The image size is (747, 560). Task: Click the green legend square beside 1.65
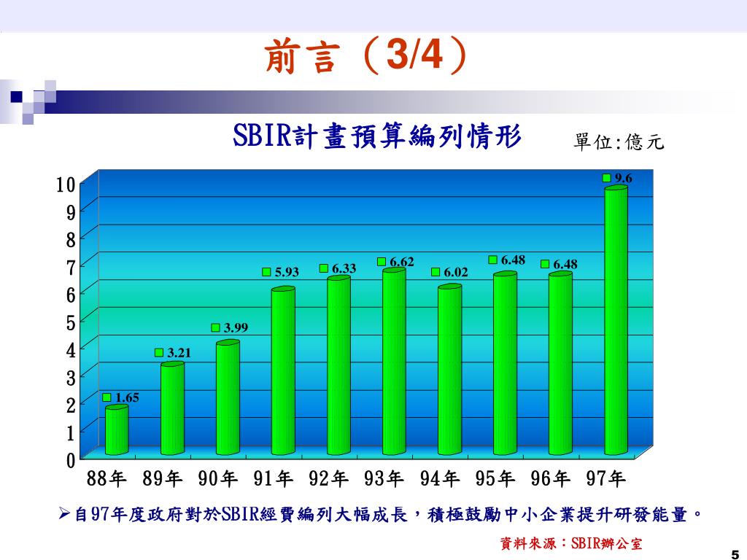coord(107,397)
